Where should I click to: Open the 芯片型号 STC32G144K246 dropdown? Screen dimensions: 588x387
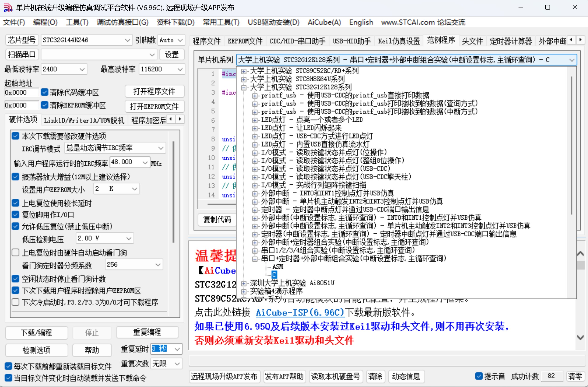(x=127, y=40)
